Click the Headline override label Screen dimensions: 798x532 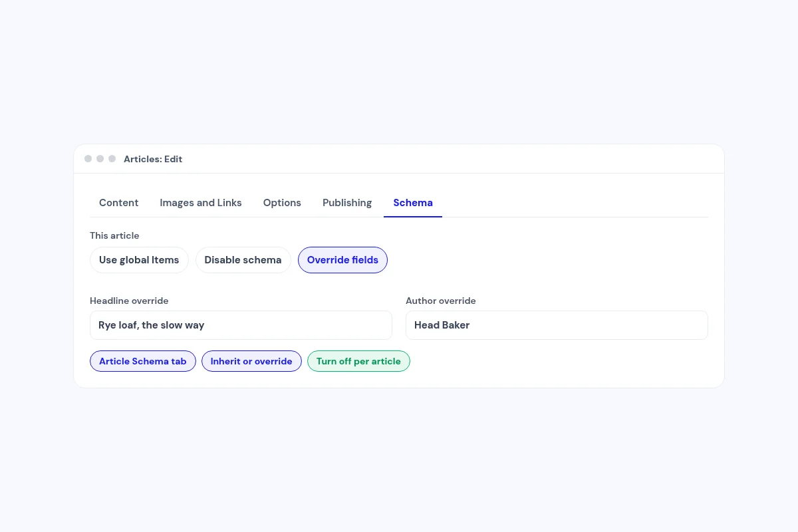coord(129,301)
